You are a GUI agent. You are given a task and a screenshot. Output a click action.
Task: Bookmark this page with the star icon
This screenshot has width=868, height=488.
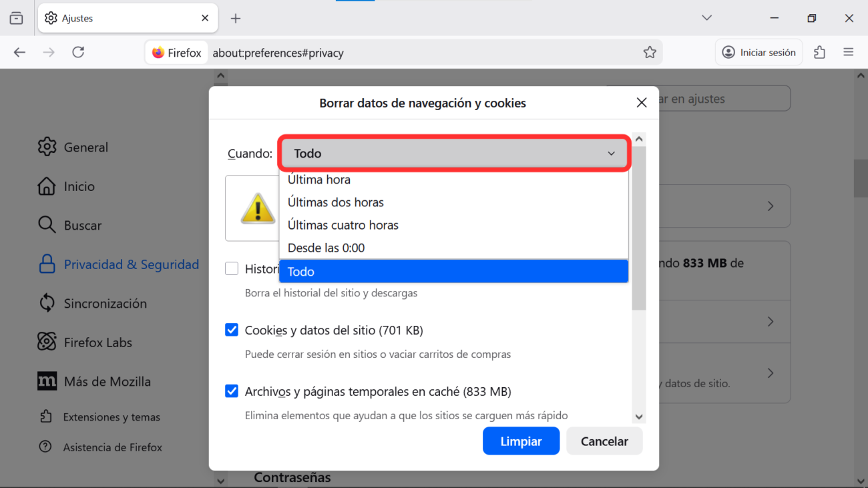coord(649,52)
